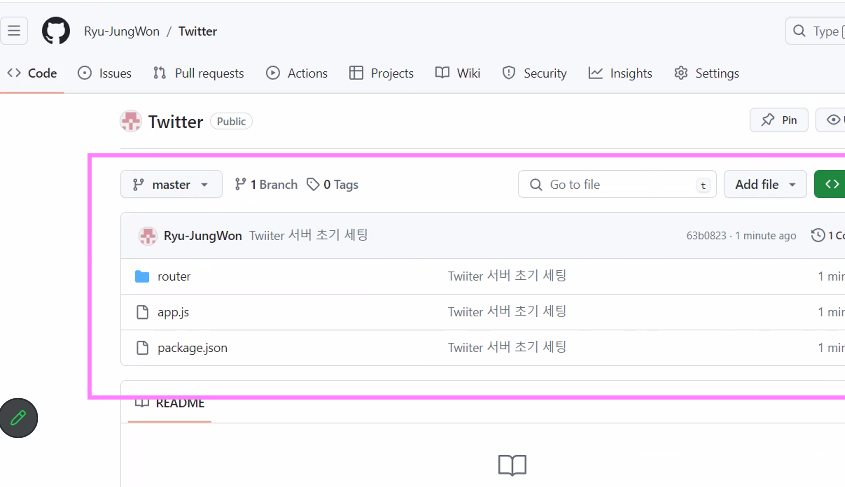Screen dimensions: 845x487
Task: View commit history clock icon
Action: 818,235
